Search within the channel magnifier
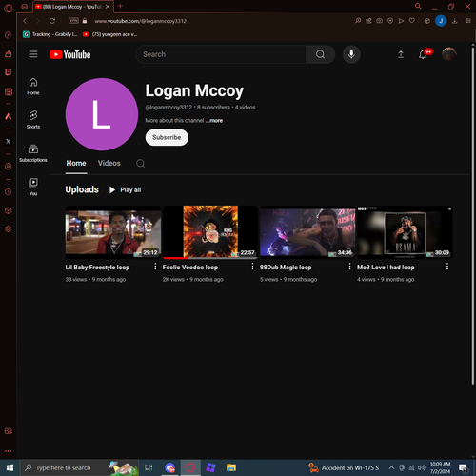This screenshot has width=476, height=476. [140, 164]
